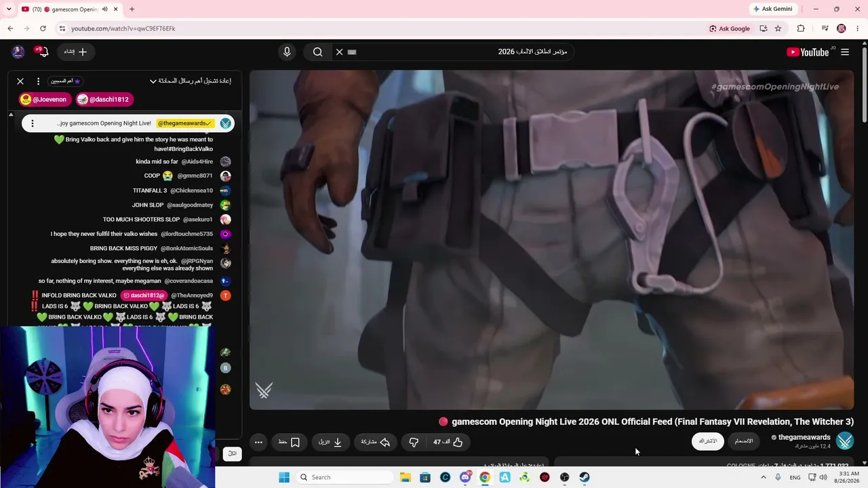The image size is (868, 488).
Task: Open Chrome's three-dot menu
Action: 858,28
